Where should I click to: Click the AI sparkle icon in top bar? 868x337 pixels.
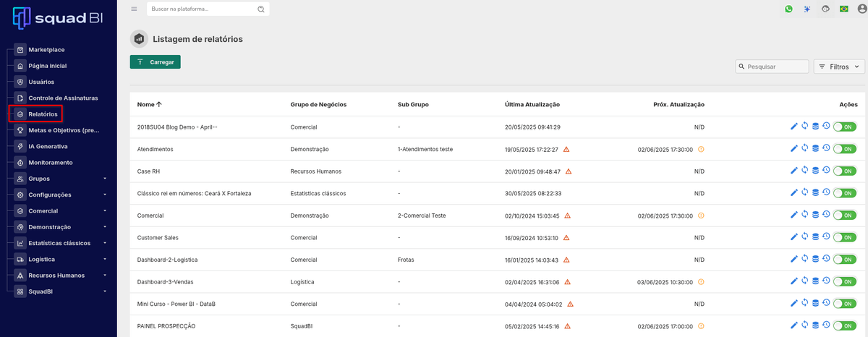tap(807, 9)
